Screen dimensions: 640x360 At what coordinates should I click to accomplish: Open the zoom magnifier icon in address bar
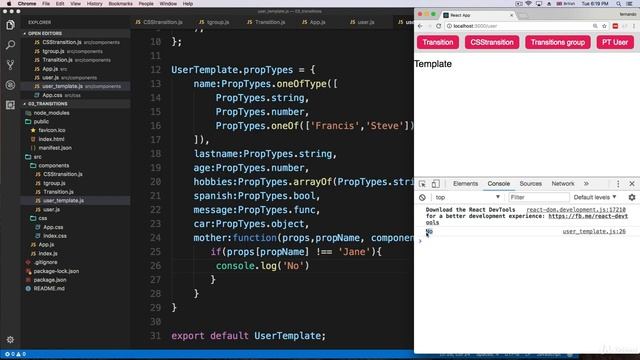pos(595,26)
